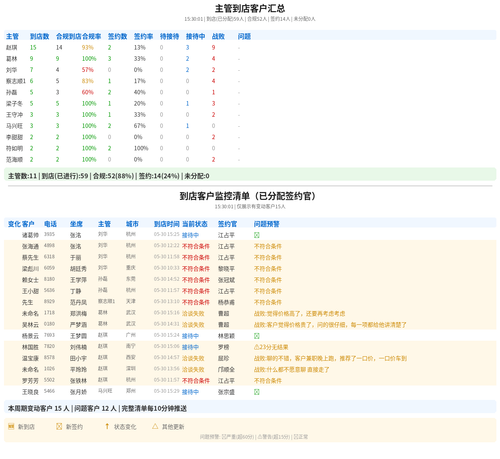Click the 67% signing rate value
This screenshot has height=459, width=500.
tap(140, 126)
